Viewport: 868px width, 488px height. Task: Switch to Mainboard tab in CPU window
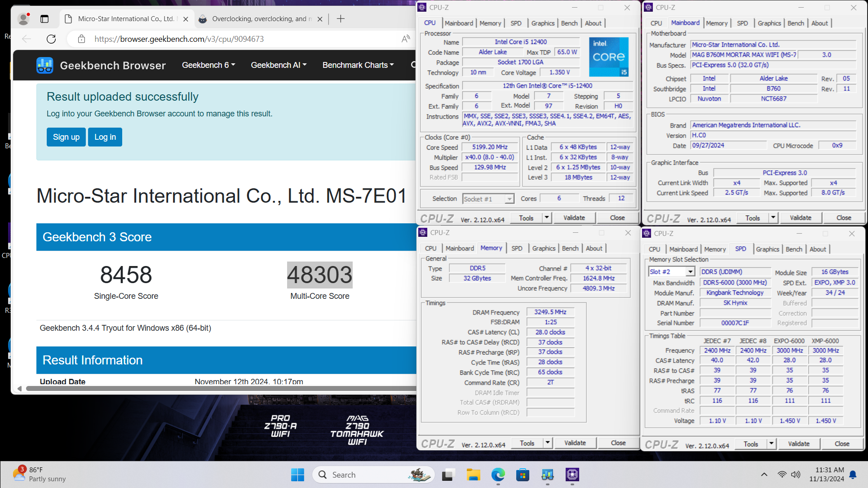[459, 23]
